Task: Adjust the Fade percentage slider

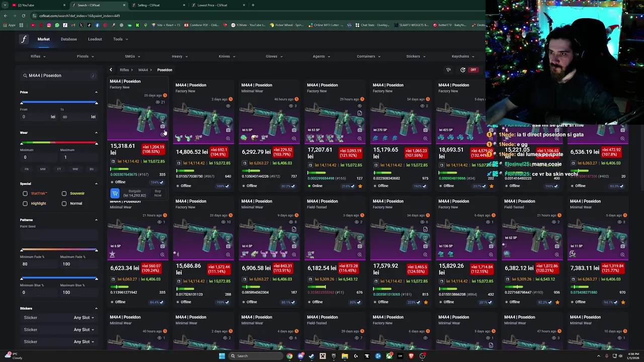Action: click(x=59, y=250)
